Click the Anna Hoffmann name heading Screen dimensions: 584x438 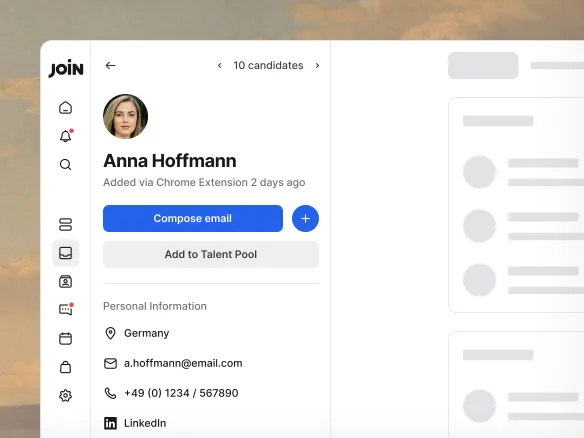[170, 161]
